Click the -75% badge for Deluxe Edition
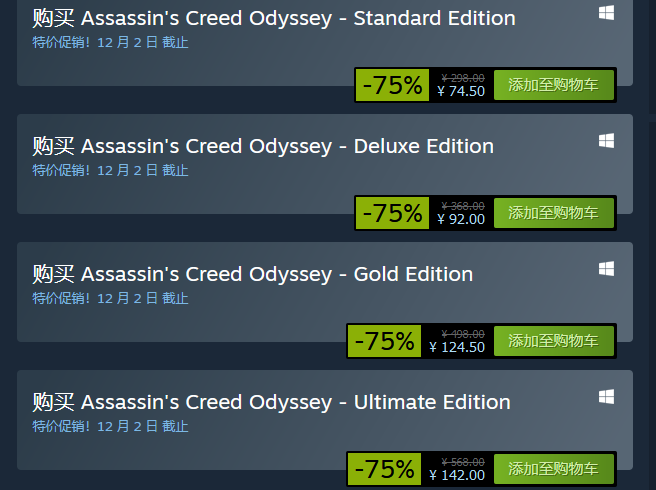 click(x=392, y=213)
